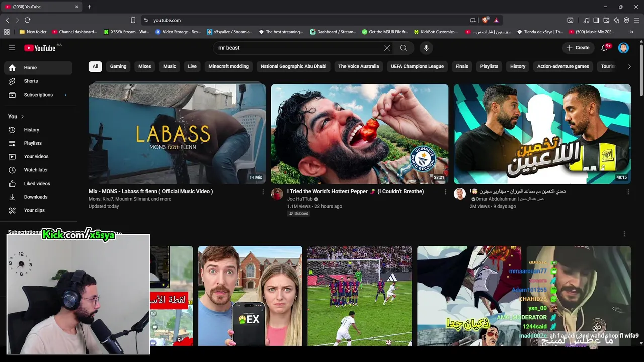
Task: Go back with the browser back arrow
Action: click(7, 20)
